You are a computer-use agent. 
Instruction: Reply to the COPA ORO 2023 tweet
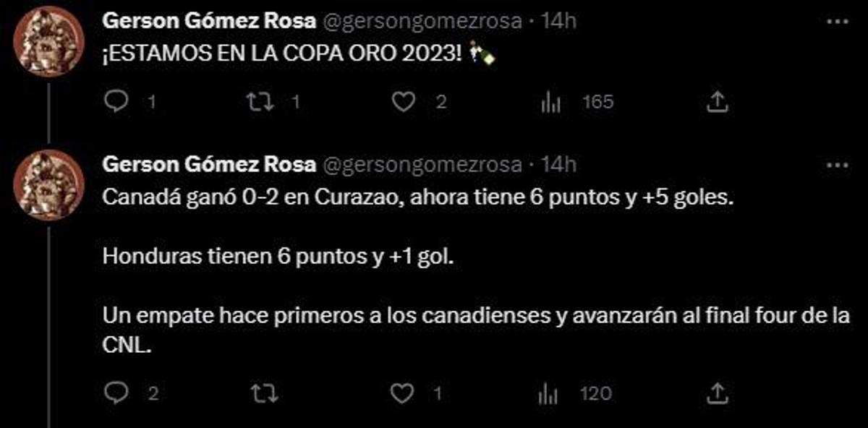116,103
